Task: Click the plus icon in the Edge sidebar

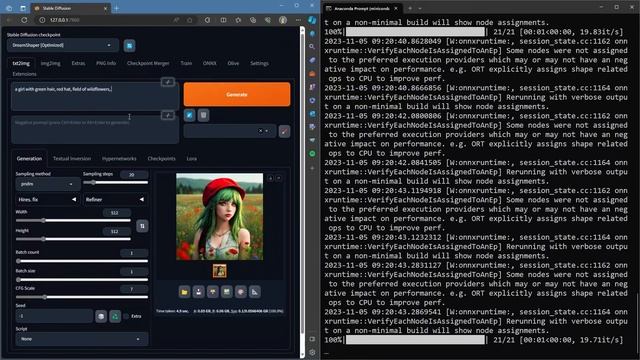Action: pyautogui.click(x=312, y=168)
